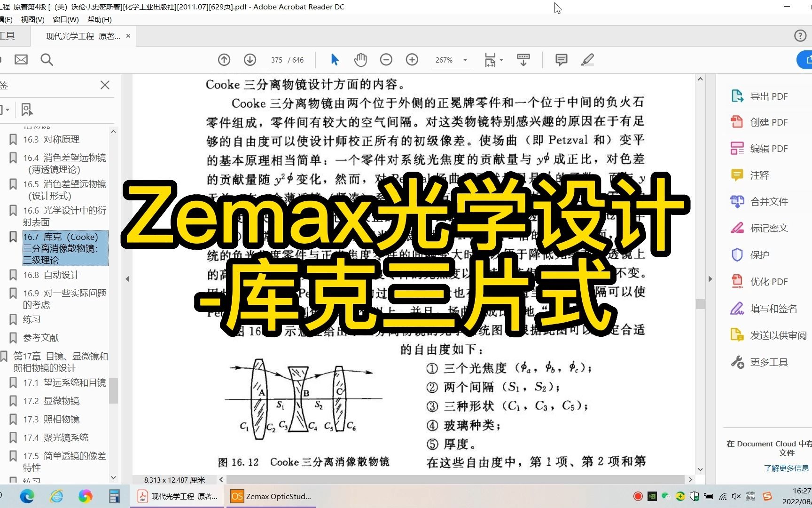Open Microsoft Edge from the taskbar
The image size is (812, 508).
pyautogui.click(x=27, y=496)
